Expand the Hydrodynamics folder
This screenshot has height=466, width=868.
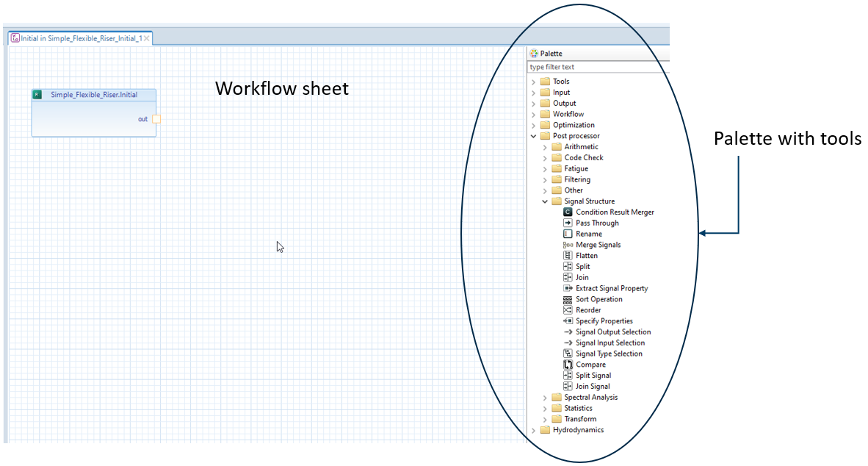534,430
